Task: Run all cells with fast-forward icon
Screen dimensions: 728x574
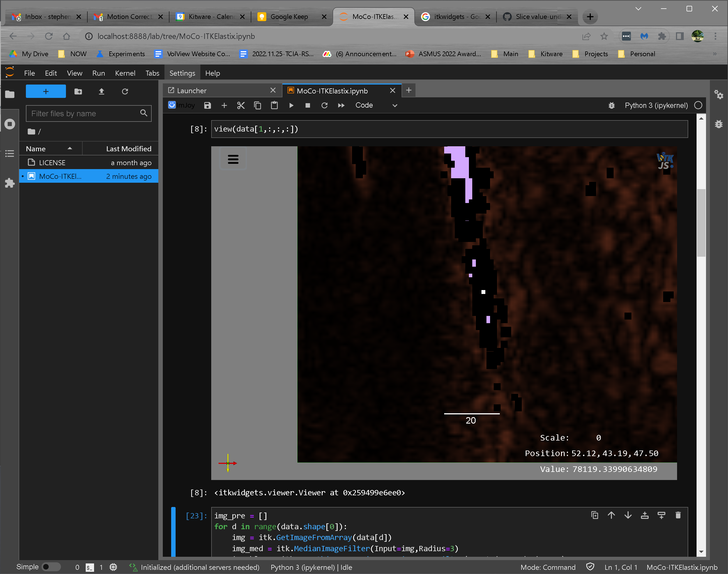Action: coord(341,105)
